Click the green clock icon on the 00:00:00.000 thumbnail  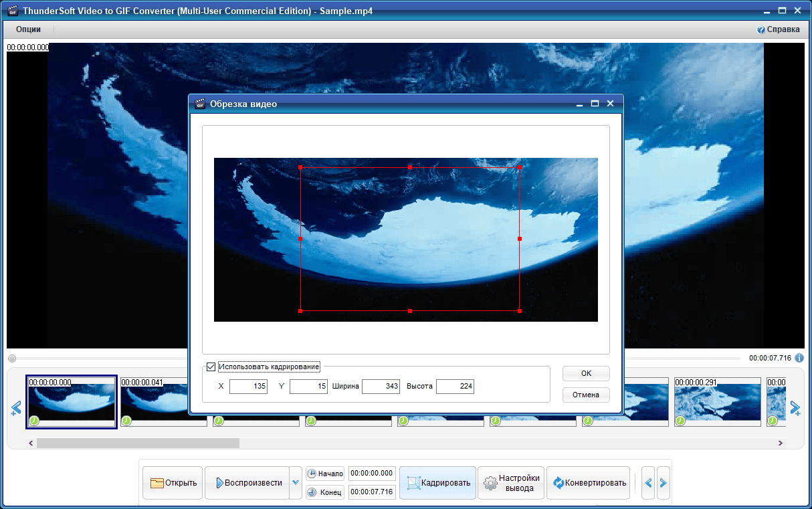[x=33, y=421]
